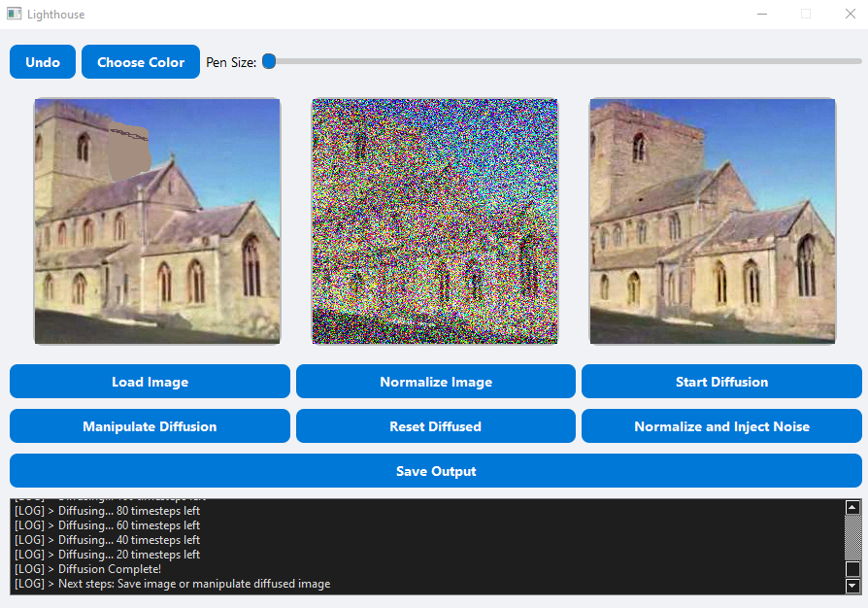Click Manipulate Diffusion
Image resolution: width=868 pixels, height=608 pixels.
point(150,426)
